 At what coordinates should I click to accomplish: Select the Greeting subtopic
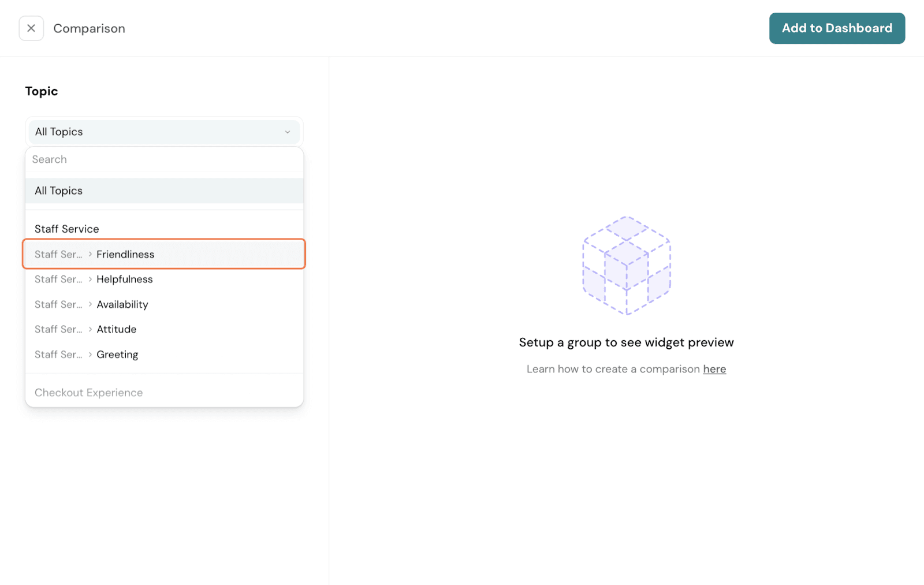click(x=117, y=355)
